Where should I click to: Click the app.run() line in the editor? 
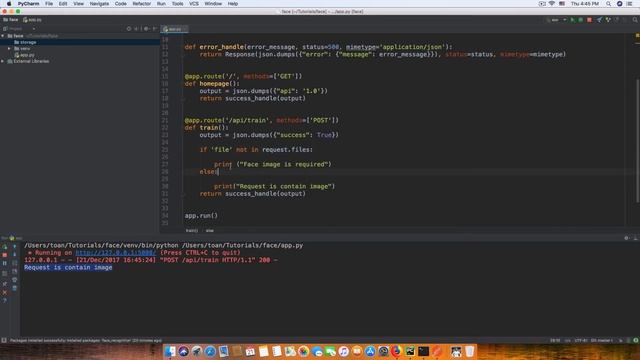pyautogui.click(x=201, y=216)
